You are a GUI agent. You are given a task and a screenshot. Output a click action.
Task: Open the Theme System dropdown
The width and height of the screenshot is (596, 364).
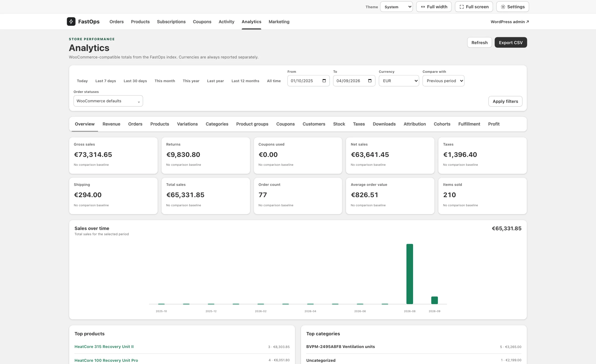coord(396,7)
